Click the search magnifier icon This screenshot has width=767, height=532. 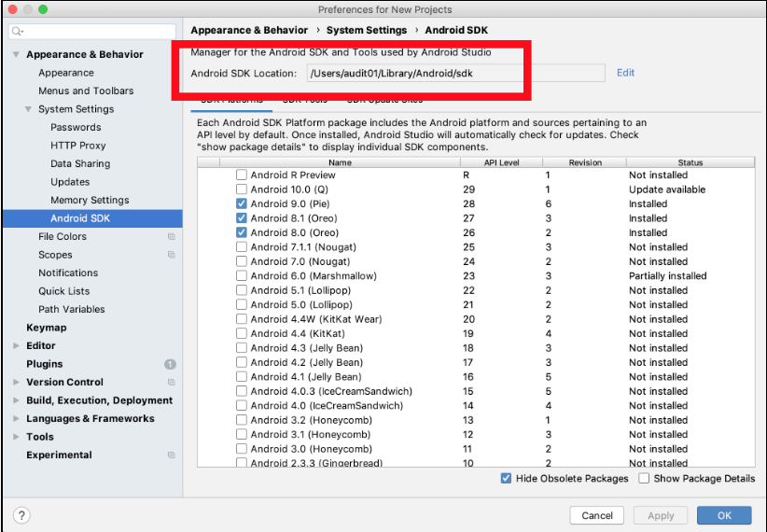tap(17, 32)
